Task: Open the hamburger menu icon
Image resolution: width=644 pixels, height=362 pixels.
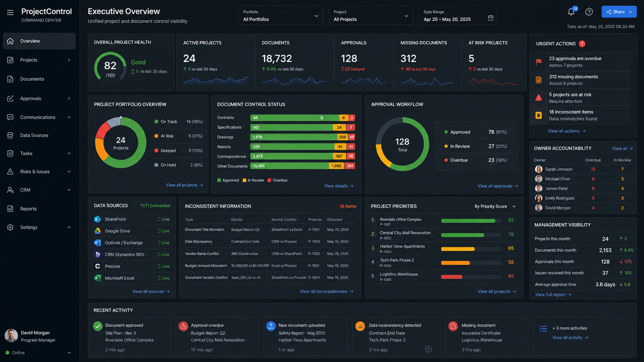Action: click(x=10, y=12)
